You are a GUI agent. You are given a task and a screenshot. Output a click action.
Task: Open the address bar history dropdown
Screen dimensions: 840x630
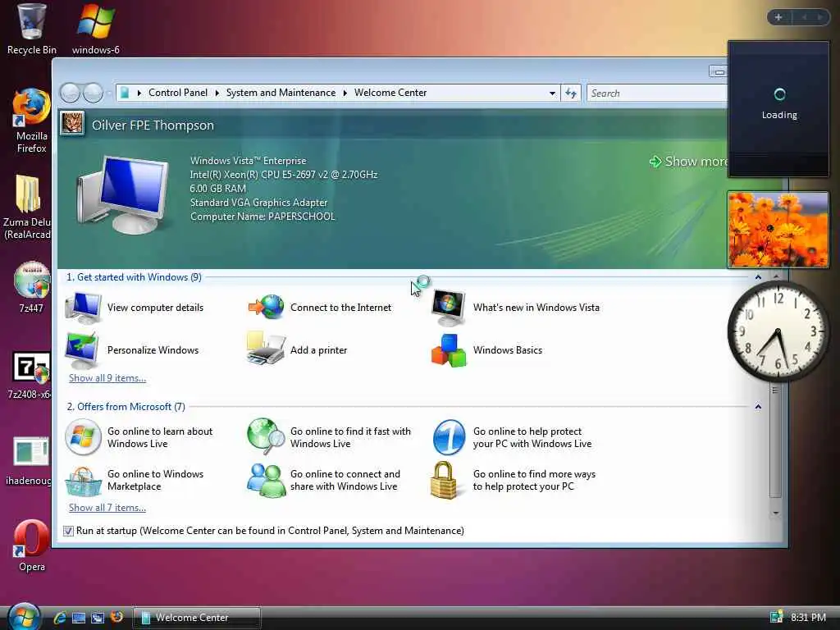coord(552,94)
